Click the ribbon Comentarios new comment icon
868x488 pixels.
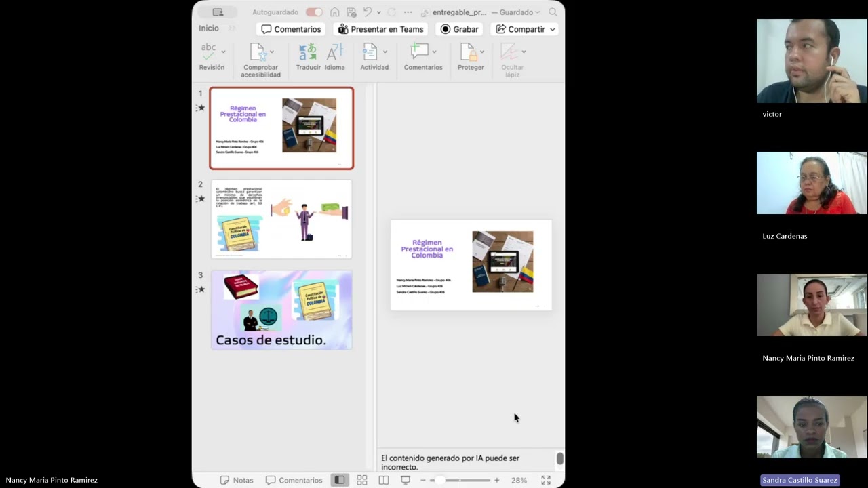[420, 52]
